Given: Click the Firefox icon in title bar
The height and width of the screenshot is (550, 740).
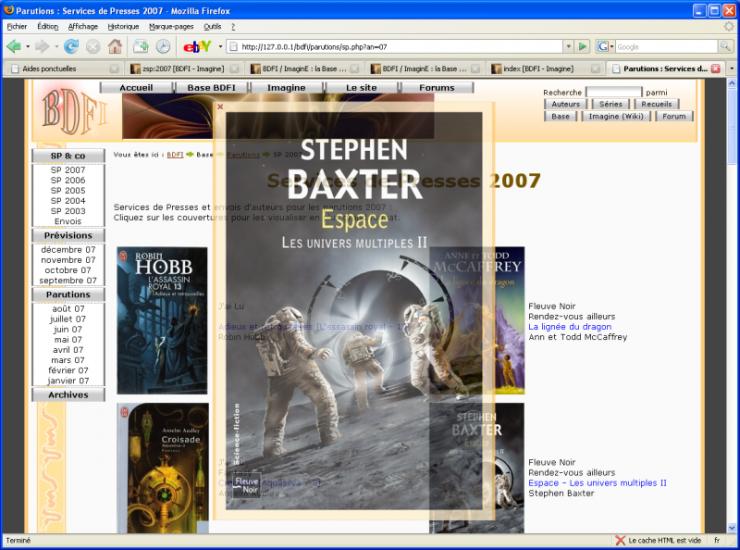Looking at the screenshot, I should tap(8, 10).
